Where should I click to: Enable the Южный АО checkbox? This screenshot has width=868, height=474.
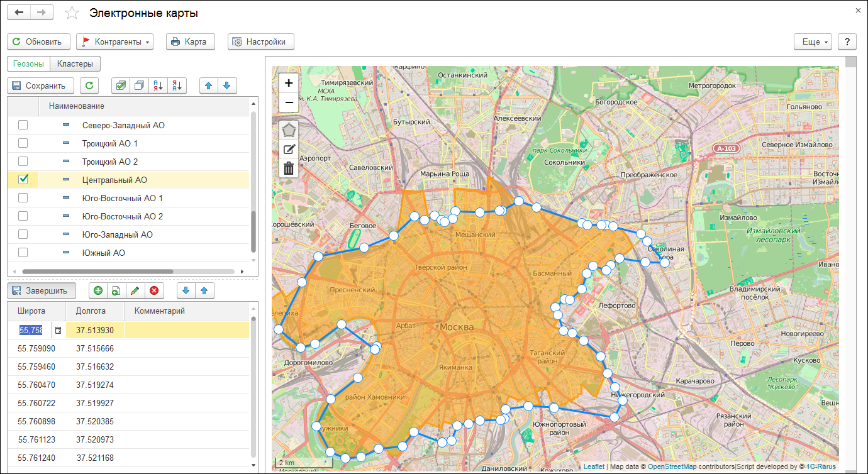[23, 253]
